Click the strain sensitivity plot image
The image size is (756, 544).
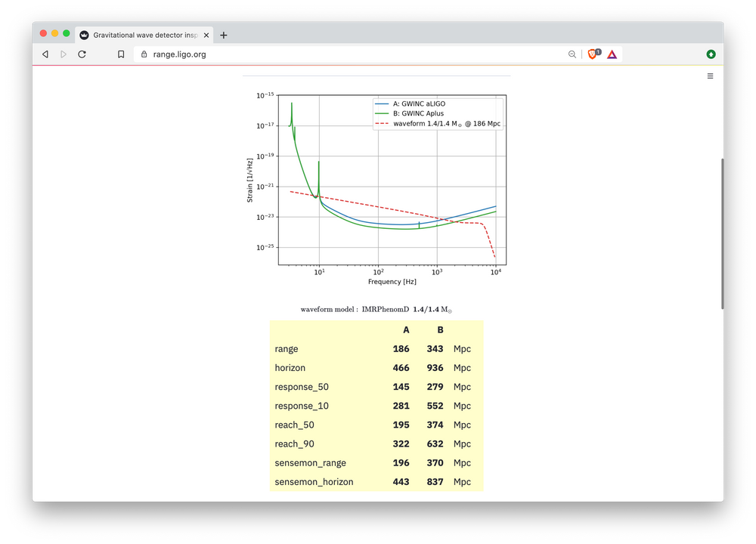point(376,188)
